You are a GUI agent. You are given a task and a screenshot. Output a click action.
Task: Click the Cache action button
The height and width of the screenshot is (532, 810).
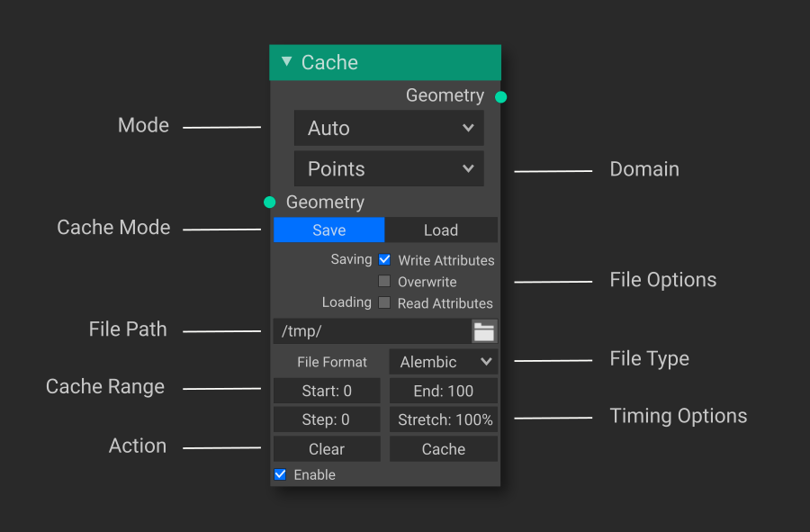click(x=444, y=449)
